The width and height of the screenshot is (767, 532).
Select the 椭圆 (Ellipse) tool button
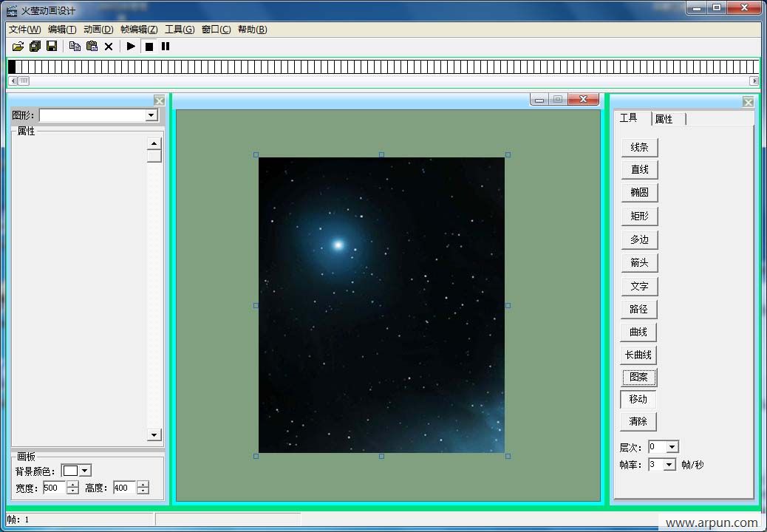tap(639, 193)
